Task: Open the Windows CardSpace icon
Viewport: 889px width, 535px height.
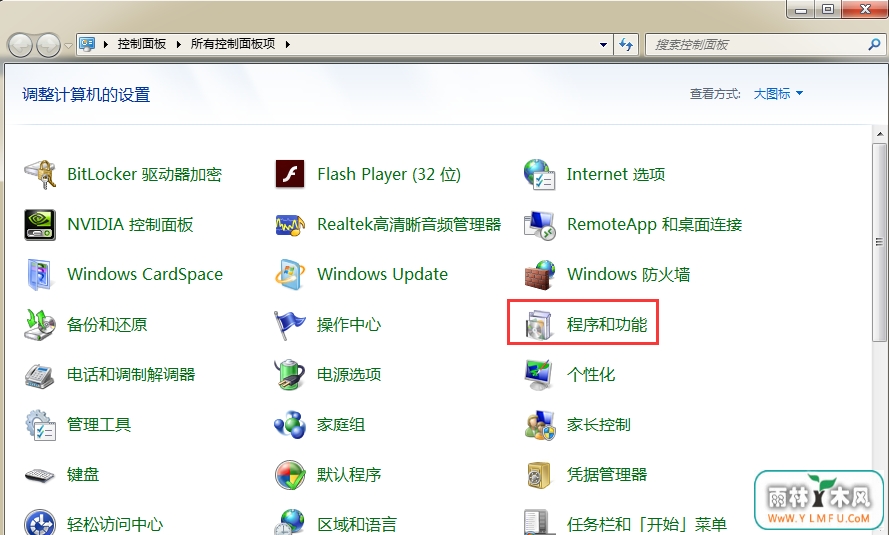Action: (x=40, y=274)
